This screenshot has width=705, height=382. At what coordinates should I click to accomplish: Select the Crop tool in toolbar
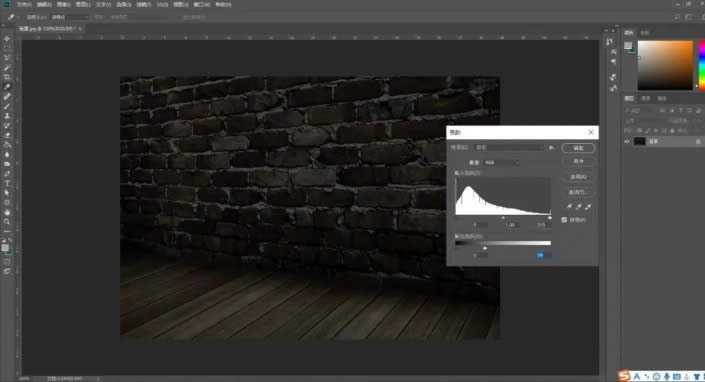click(x=7, y=77)
